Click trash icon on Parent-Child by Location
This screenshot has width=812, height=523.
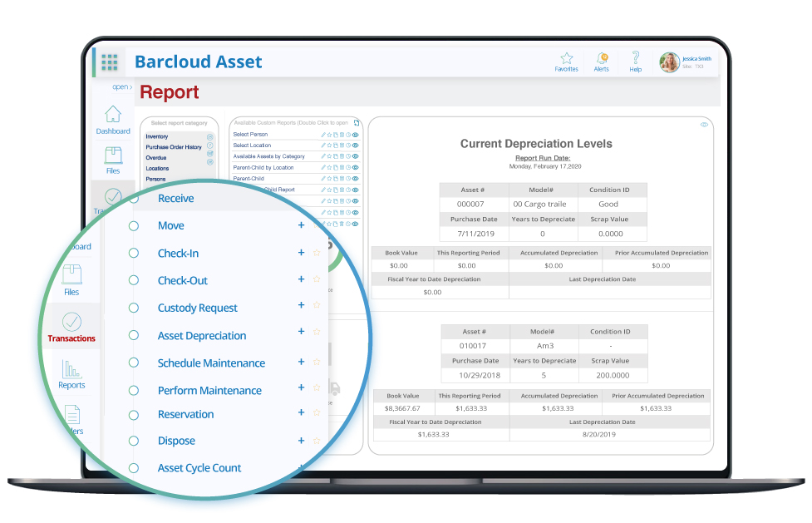coord(342,167)
